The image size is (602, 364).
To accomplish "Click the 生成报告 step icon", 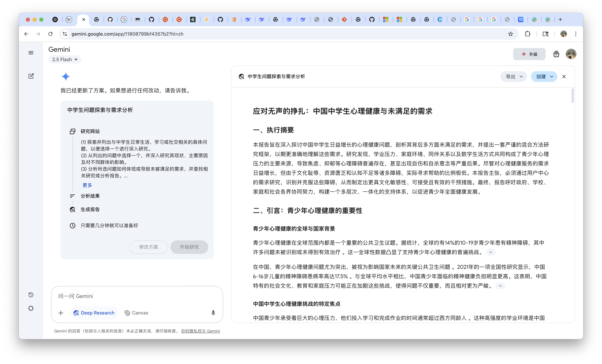I will 73,210.
